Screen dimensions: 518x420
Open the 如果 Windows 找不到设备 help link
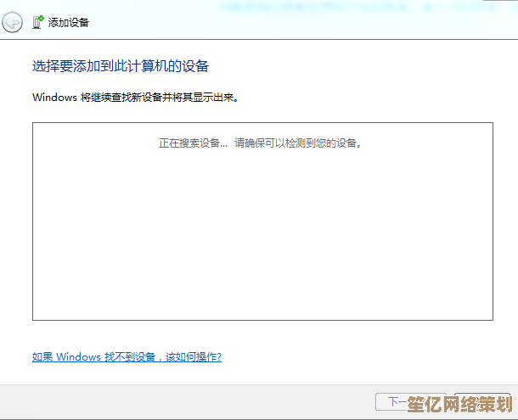127,357
